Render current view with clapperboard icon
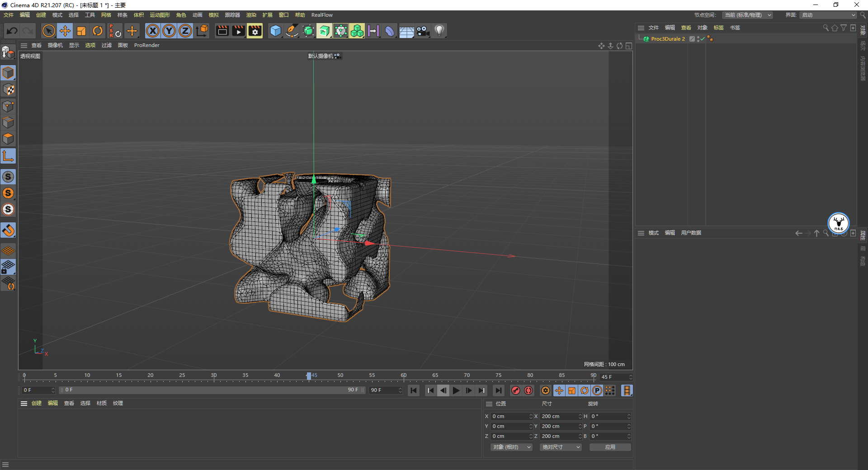 tap(222, 31)
